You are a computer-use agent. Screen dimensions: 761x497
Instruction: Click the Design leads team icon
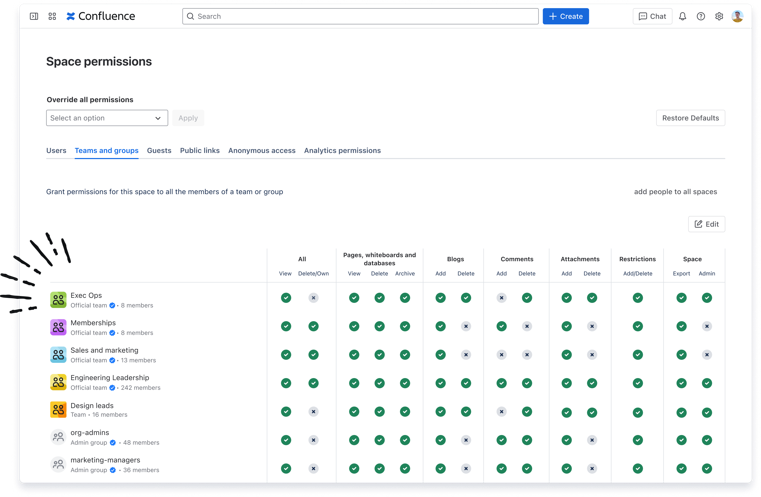(58, 410)
